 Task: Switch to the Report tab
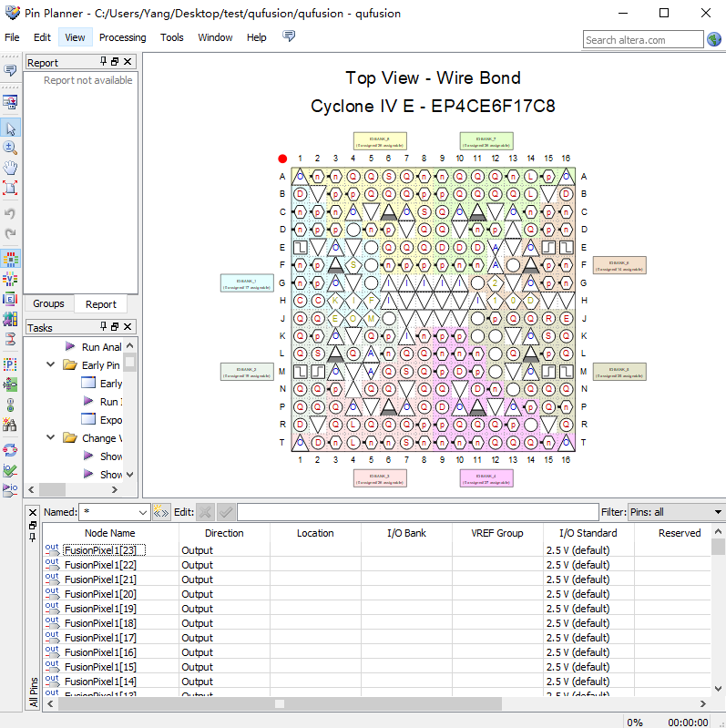click(x=101, y=304)
